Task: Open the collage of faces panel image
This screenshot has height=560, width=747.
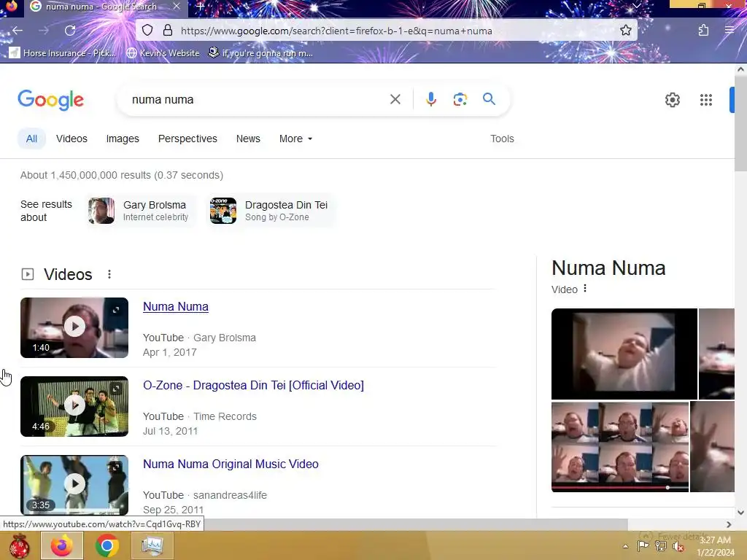Action: point(620,447)
